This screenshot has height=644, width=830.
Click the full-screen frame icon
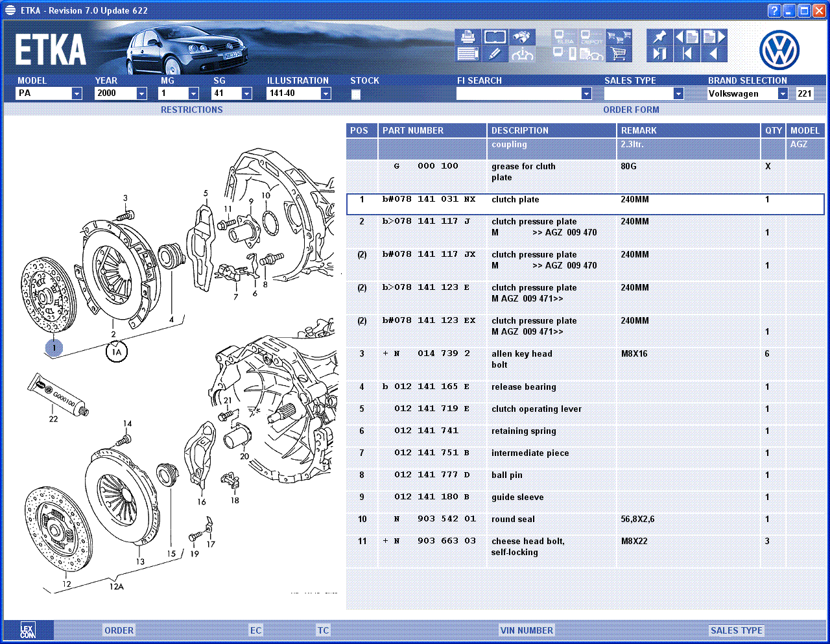click(495, 37)
